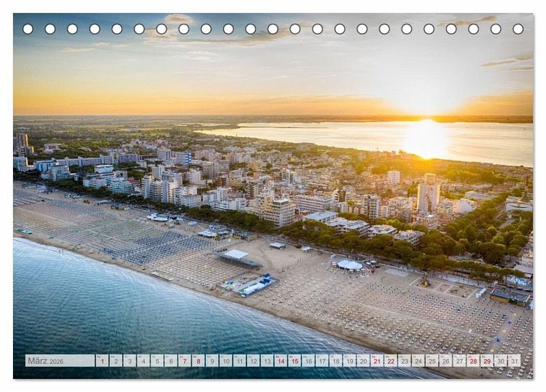Click the white round tent on the beach
Screen dimensions: 546x392
pos(350,265)
